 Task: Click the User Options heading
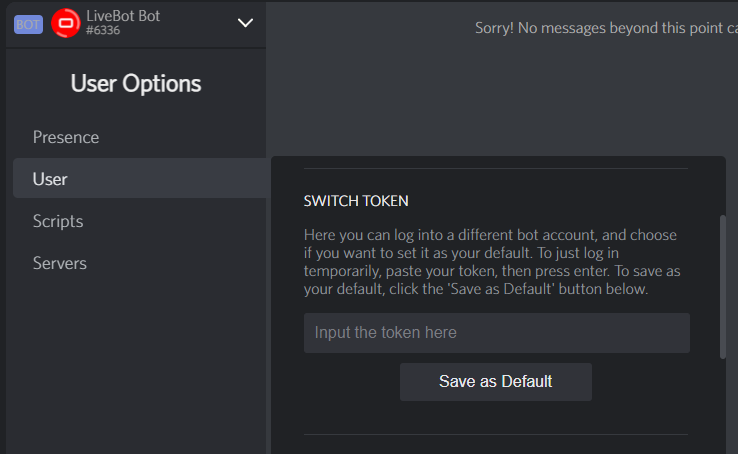coord(136,84)
